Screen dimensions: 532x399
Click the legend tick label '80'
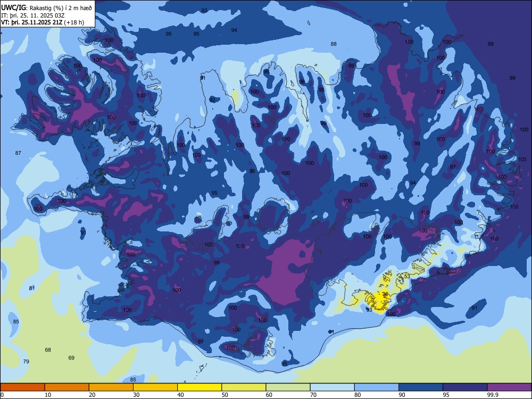tap(358, 395)
